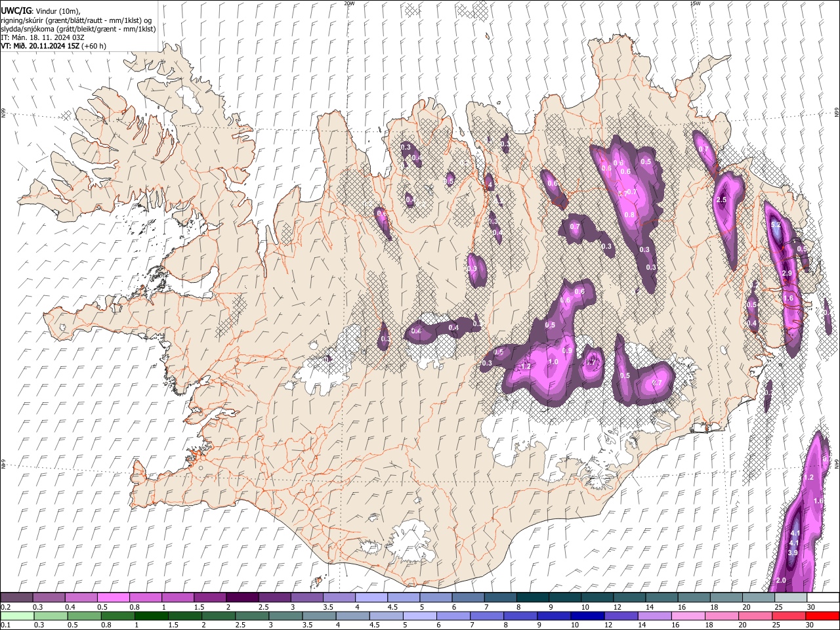840x630 pixels.
Task: Click the 0.8 value in the northeast inland snow band
Action: click(x=630, y=215)
